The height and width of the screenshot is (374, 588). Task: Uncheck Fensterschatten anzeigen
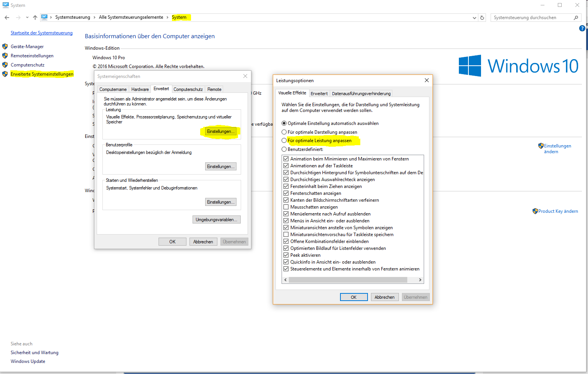point(286,193)
